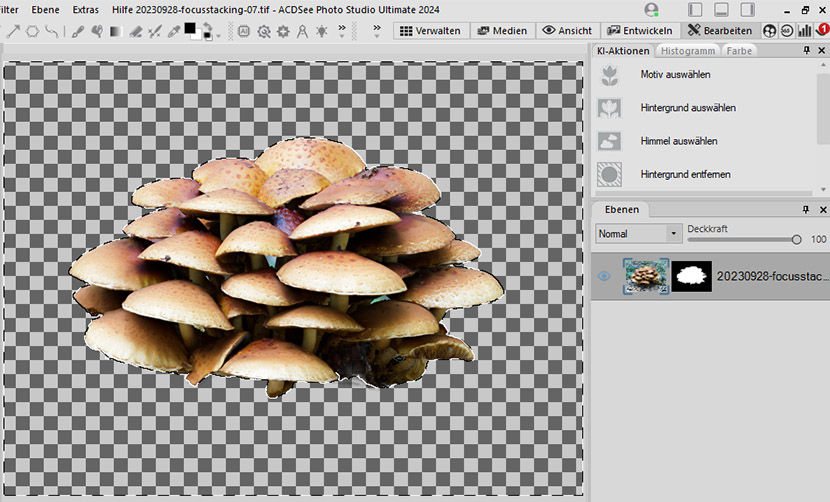
Task: Click the AI tool icon in toolbar
Action: coord(245,31)
